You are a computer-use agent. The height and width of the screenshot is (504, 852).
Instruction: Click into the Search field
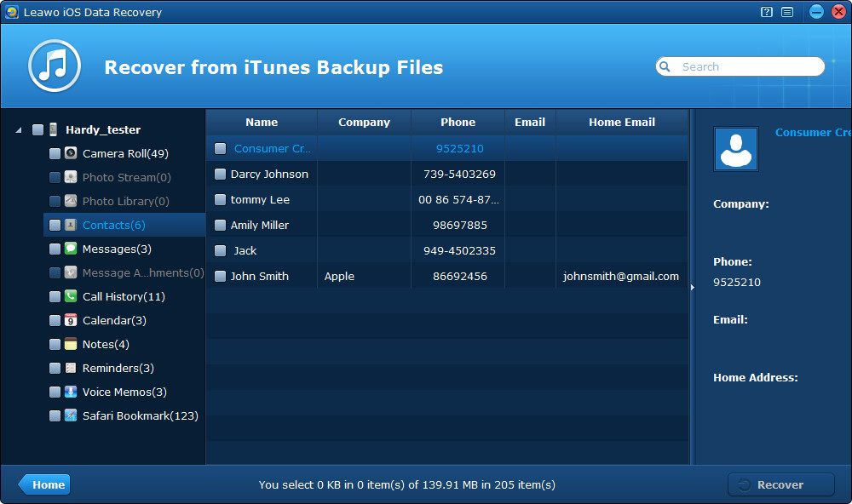(740, 66)
